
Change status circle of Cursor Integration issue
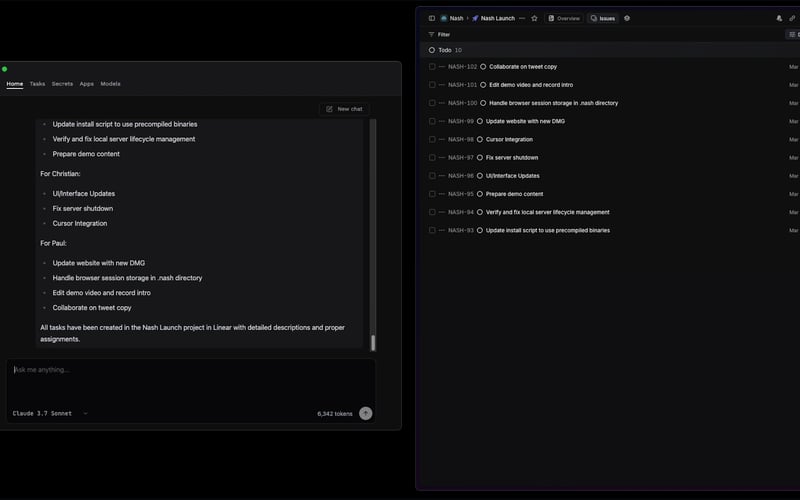point(480,139)
